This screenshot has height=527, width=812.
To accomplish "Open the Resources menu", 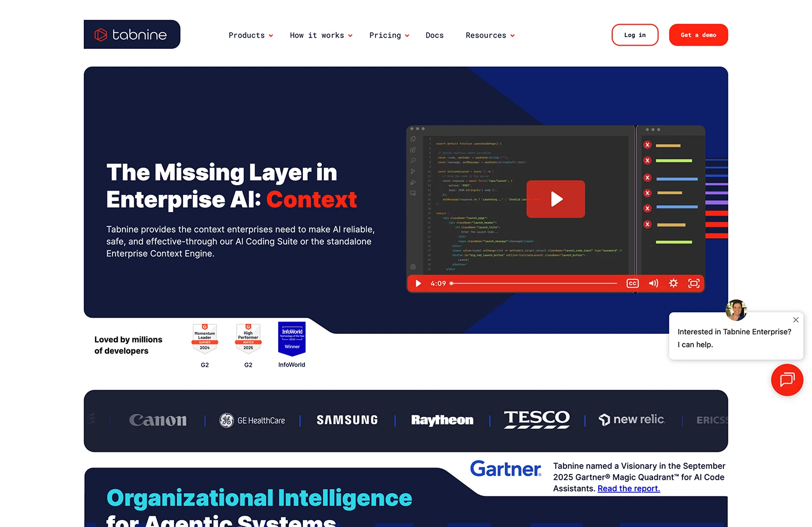I will pyautogui.click(x=490, y=35).
